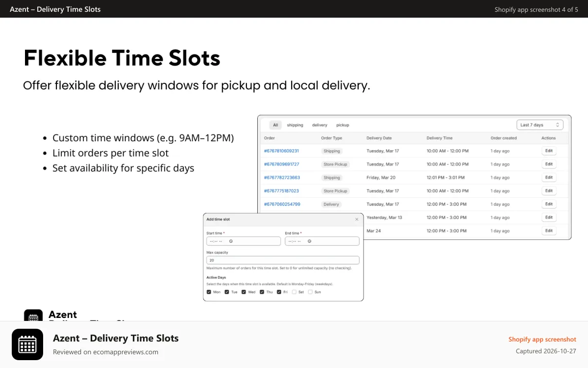Click the Azent calendar app icon in footer
The image size is (588, 368).
click(x=27, y=344)
